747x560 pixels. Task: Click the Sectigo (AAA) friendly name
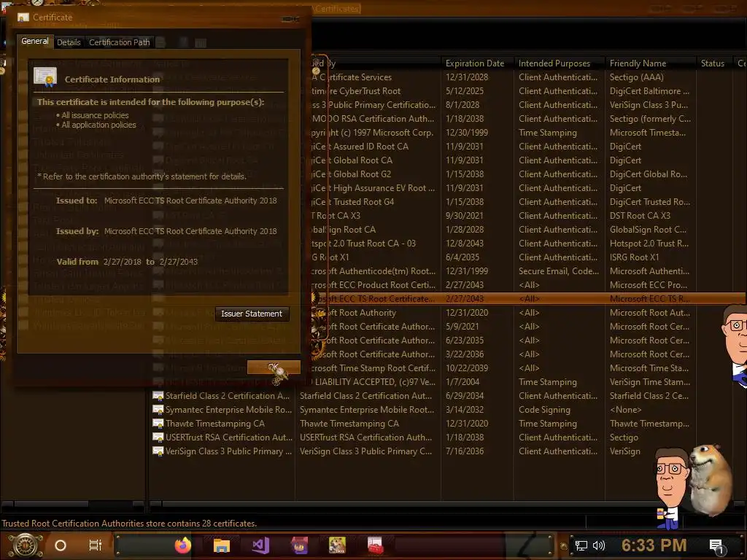coord(636,77)
